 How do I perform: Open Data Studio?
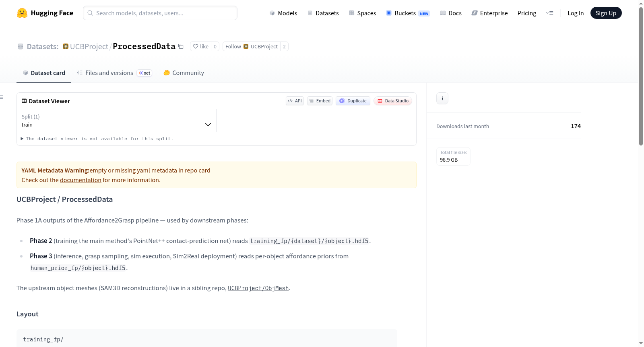(x=393, y=101)
